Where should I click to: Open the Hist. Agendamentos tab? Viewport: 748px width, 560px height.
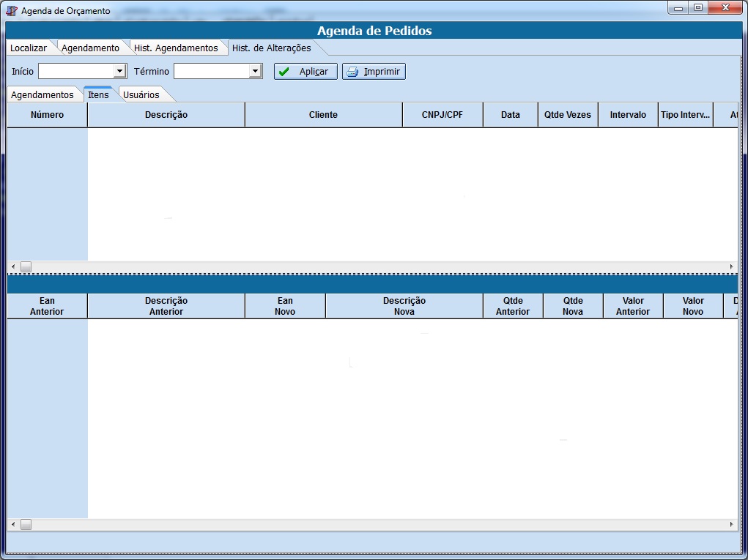click(x=176, y=48)
